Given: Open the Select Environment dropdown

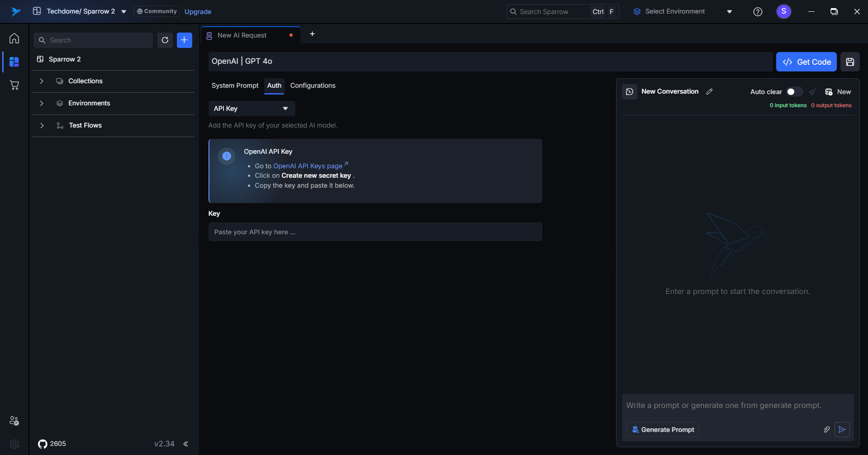Looking at the screenshot, I should 682,12.
